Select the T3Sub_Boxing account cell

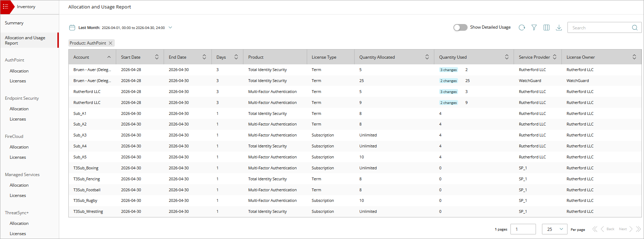point(86,168)
